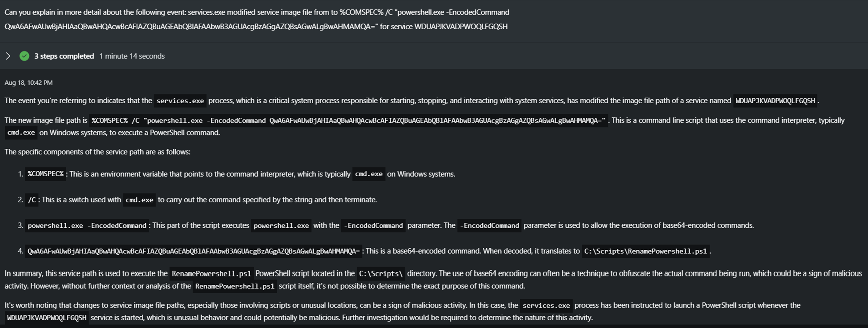The image size is (868, 328).
Task: Click the %COMSPEC% code in list item 1
Action: pos(46,174)
